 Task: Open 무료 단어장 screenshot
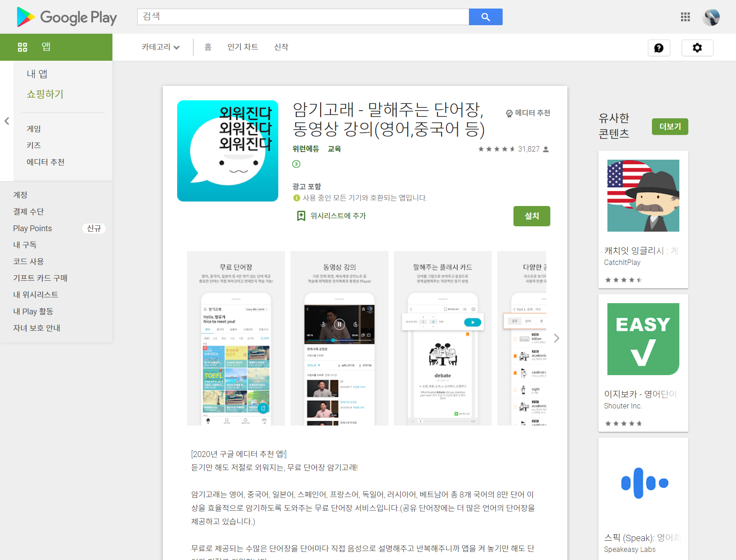point(236,338)
